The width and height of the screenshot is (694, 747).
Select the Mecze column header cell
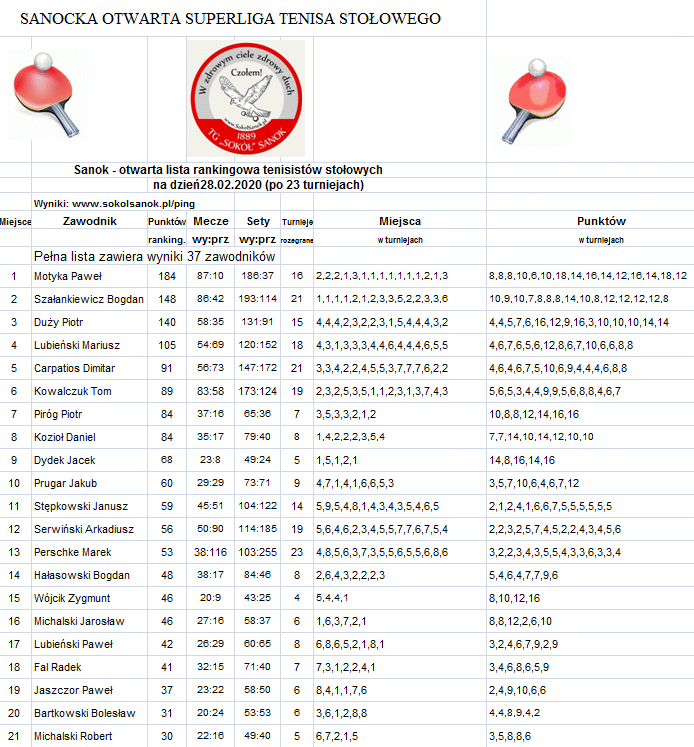pos(211,222)
